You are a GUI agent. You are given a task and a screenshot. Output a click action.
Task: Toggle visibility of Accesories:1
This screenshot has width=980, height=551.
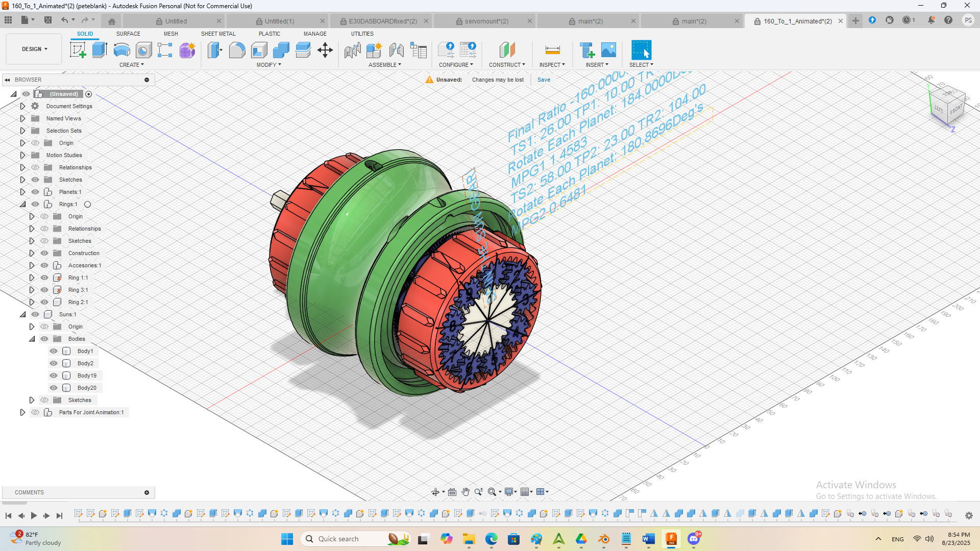(44, 265)
